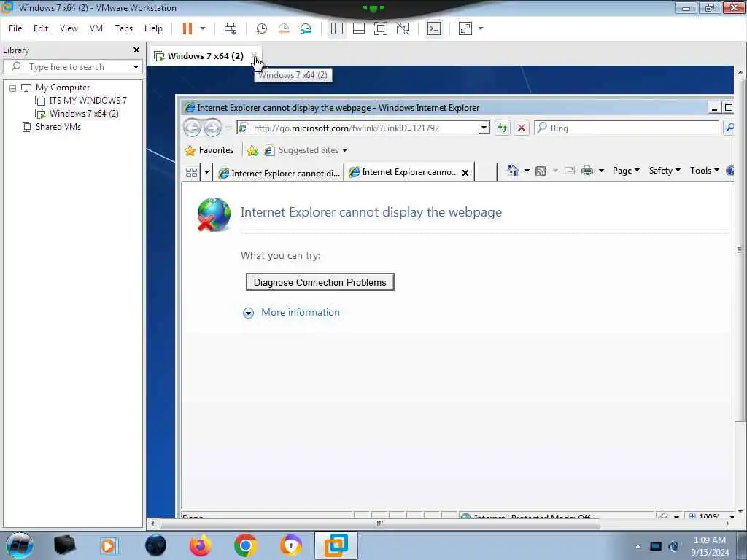Switch to the Windows 7 x64 (2) tab
The width and height of the screenshot is (747, 560).
pos(205,56)
